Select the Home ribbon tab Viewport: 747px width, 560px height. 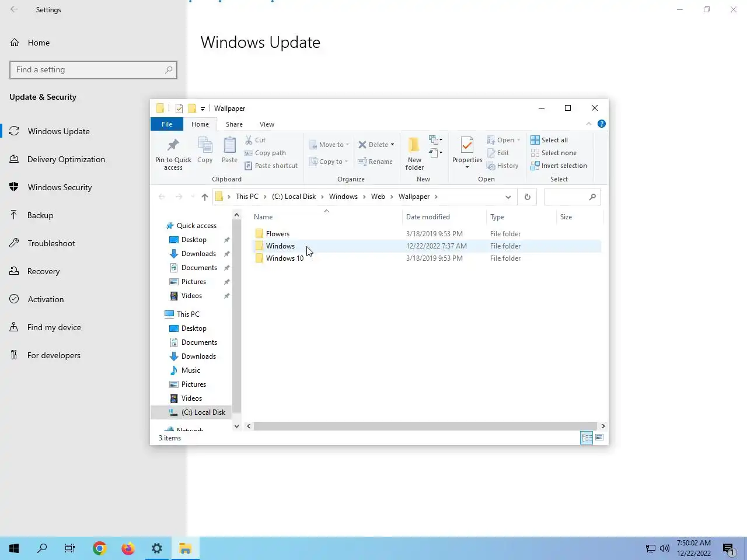tap(200, 124)
